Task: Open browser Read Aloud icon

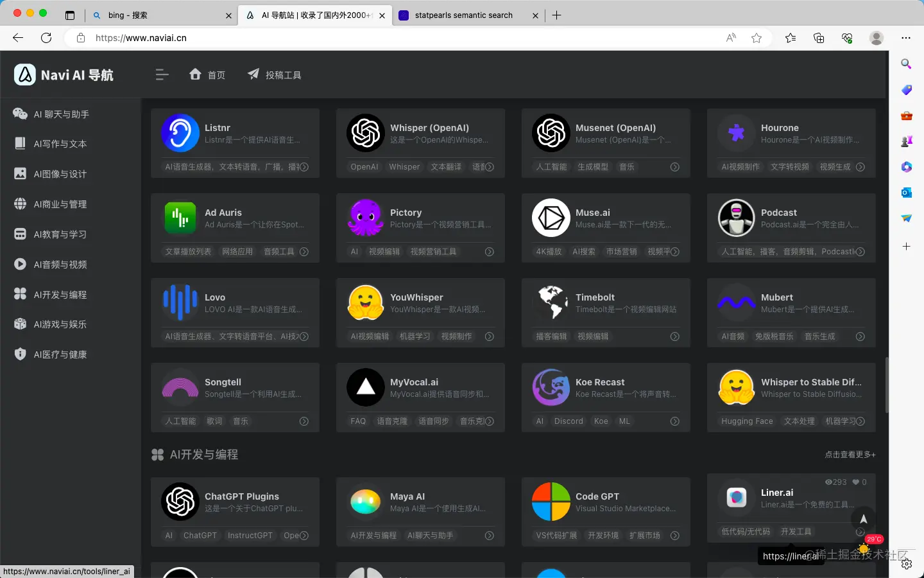Action: [731, 38]
